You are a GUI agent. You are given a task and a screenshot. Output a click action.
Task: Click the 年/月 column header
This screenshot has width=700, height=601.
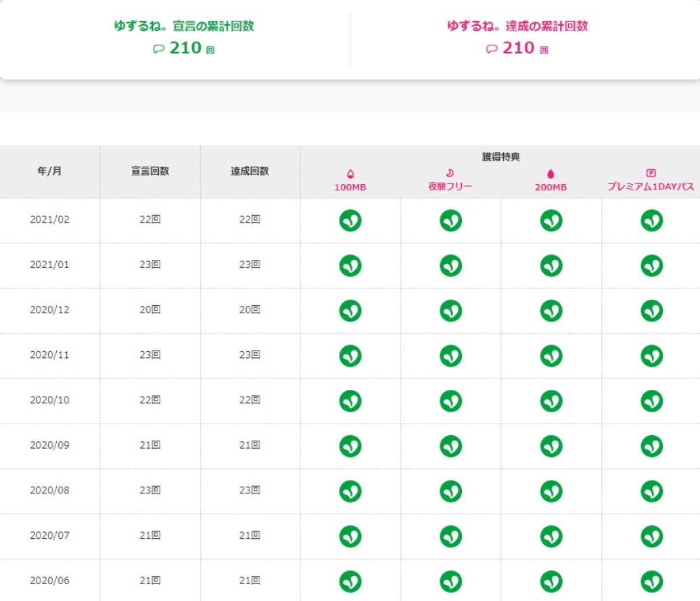49,171
